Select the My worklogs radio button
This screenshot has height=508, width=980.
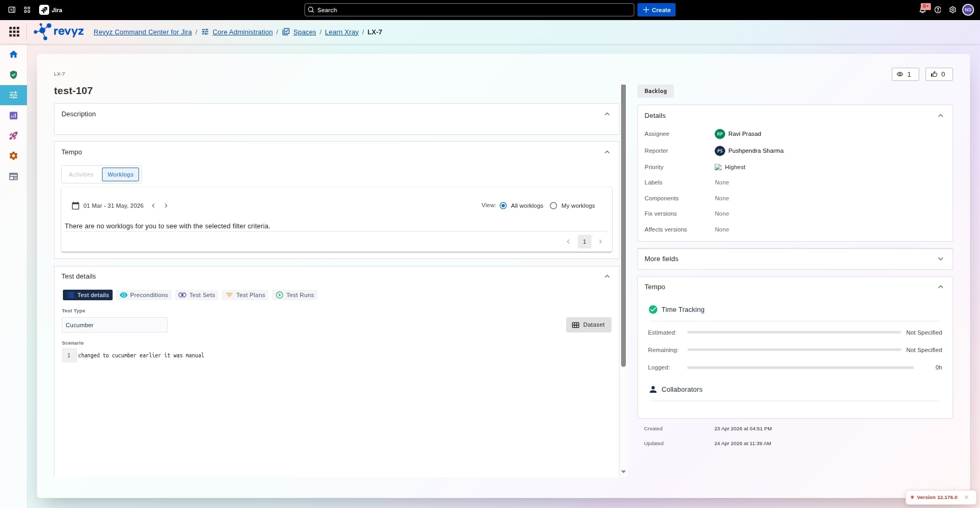(553, 206)
